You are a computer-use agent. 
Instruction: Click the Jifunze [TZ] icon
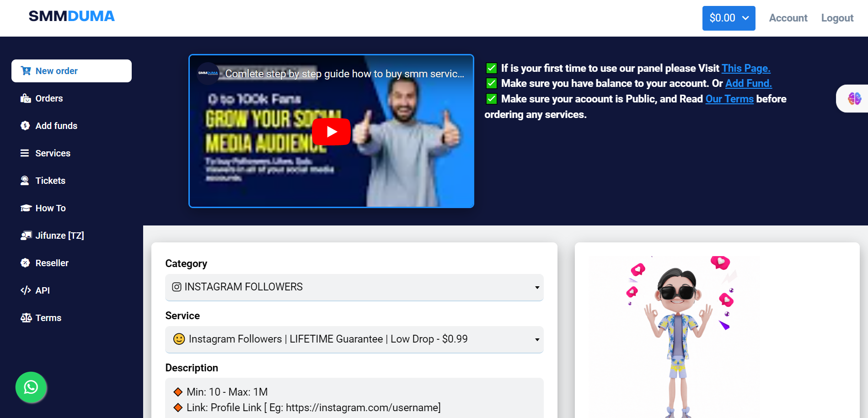26,236
